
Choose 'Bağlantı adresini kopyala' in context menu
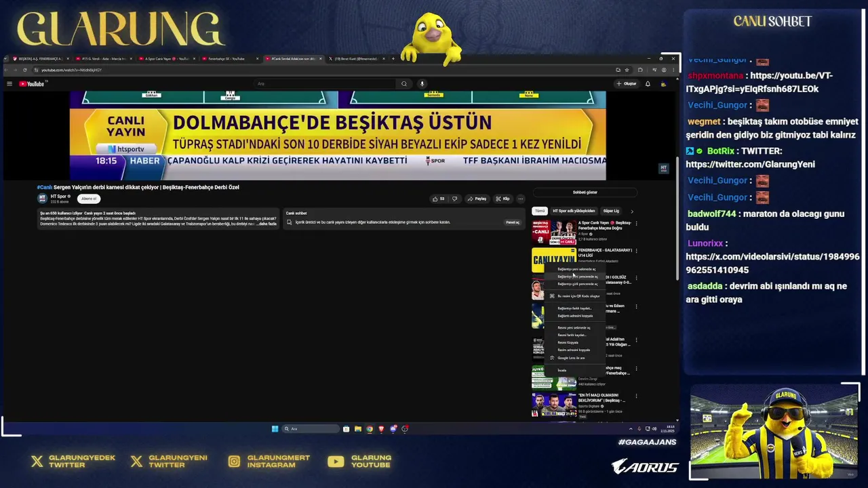pos(576,316)
